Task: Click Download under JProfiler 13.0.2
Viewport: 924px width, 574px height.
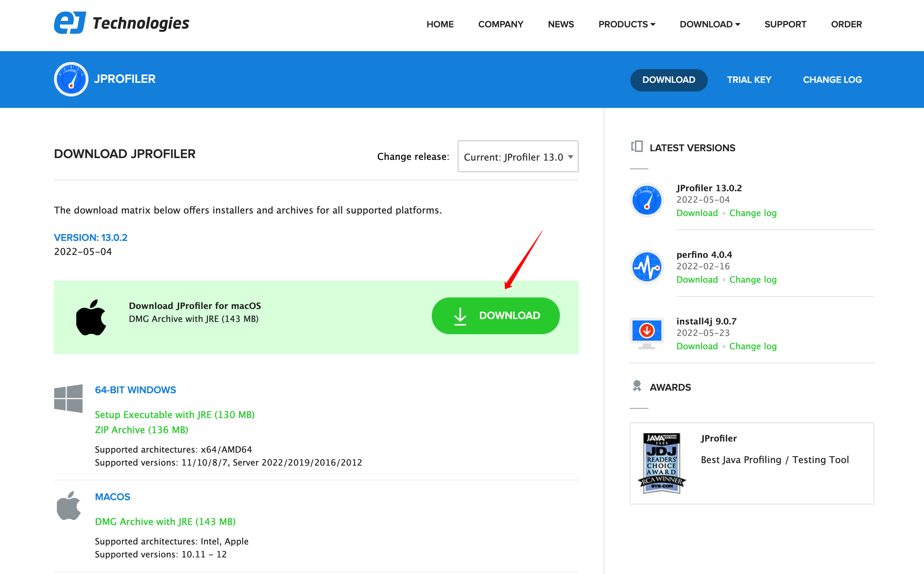Action: [x=697, y=213]
